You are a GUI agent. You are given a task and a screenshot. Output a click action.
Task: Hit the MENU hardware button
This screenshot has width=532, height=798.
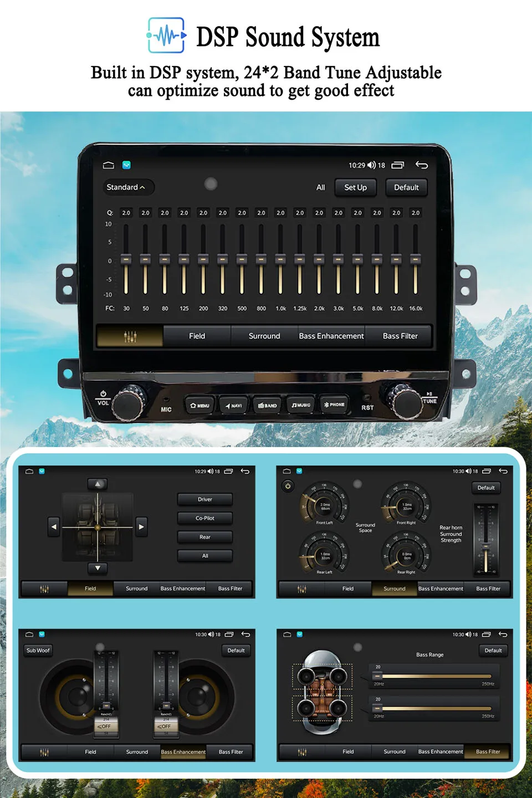tap(199, 406)
